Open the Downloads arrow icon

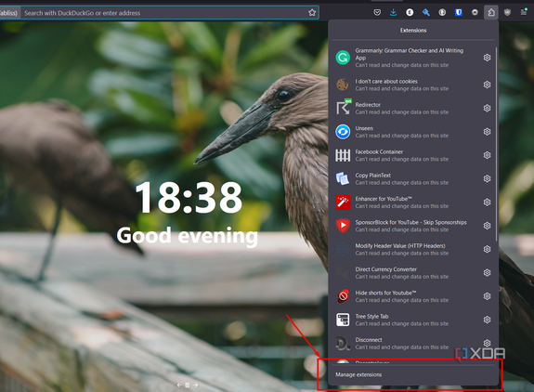coord(394,13)
